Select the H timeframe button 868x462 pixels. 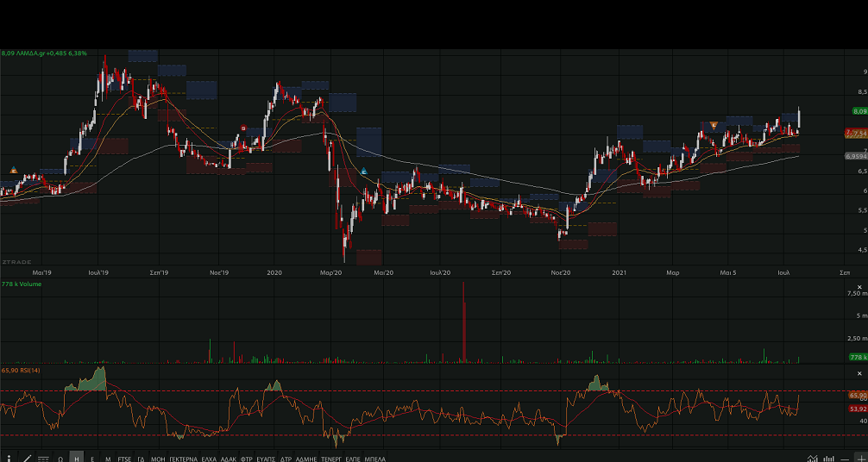click(x=77, y=459)
